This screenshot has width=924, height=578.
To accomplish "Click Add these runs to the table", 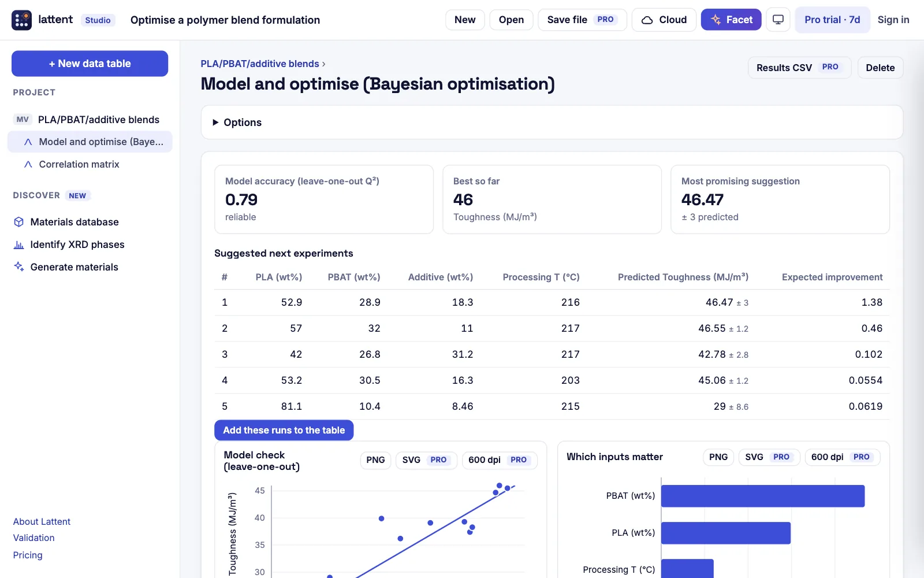I will 284,430.
